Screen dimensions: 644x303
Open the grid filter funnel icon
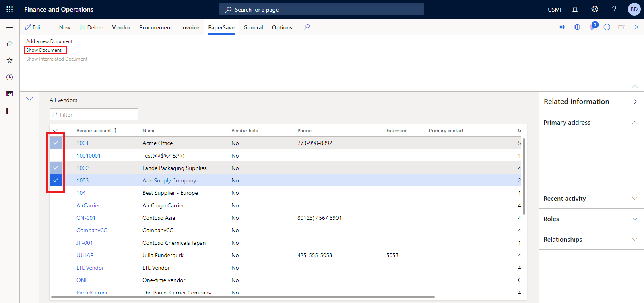click(29, 100)
